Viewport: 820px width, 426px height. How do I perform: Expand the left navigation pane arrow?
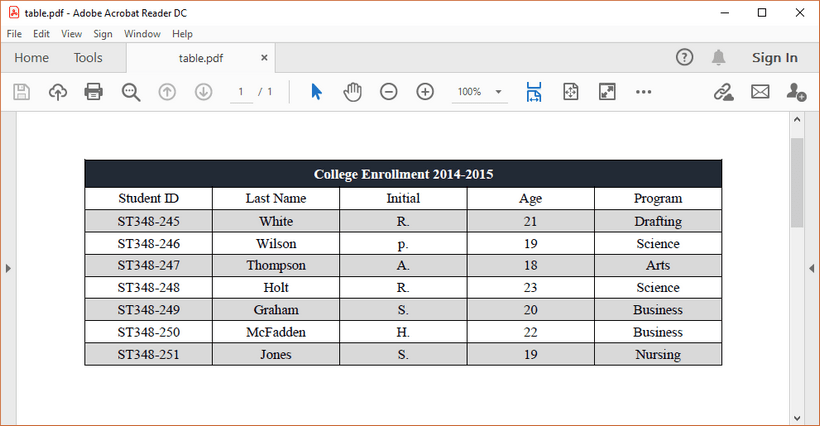[x=8, y=269]
